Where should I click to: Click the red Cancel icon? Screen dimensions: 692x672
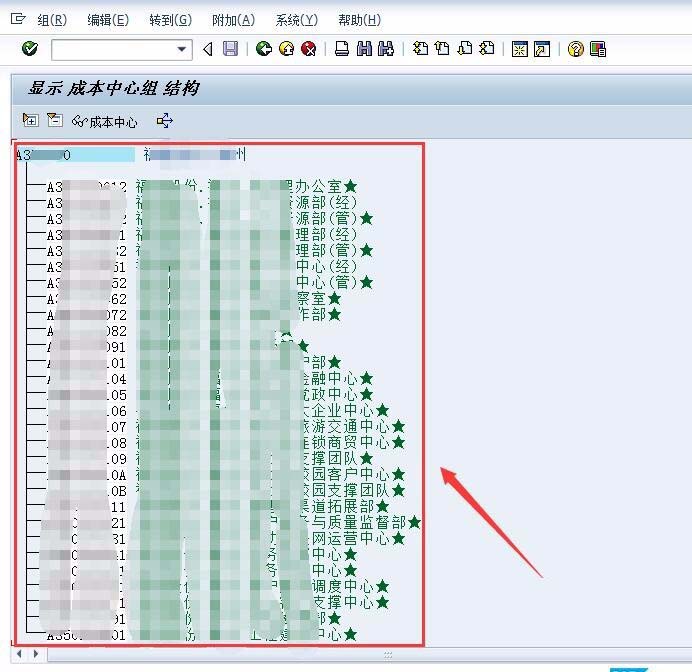tap(308, 49)
